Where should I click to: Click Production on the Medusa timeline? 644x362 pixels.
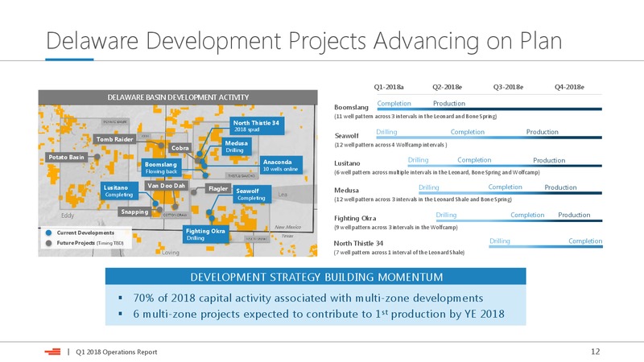[560, 187]
